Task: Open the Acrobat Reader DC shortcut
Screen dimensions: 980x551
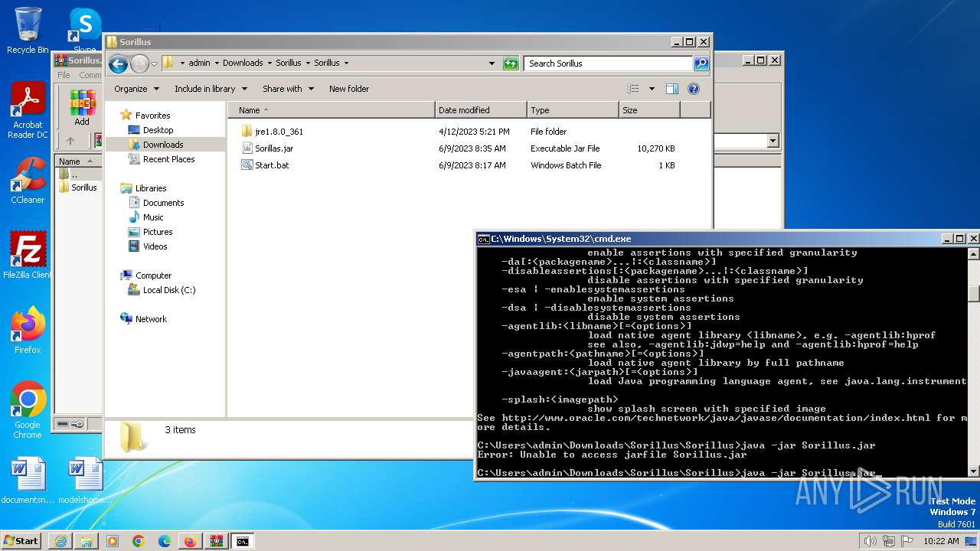Action: tap(28, 111)
